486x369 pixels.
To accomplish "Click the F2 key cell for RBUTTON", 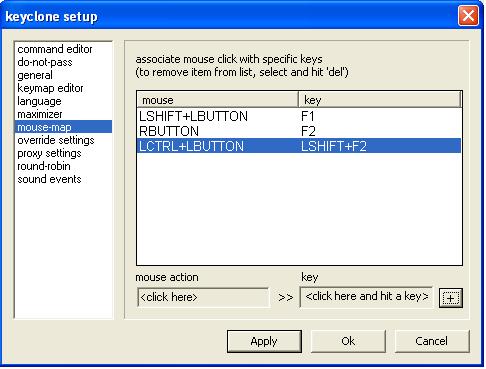I will click(x=308, y=131).
